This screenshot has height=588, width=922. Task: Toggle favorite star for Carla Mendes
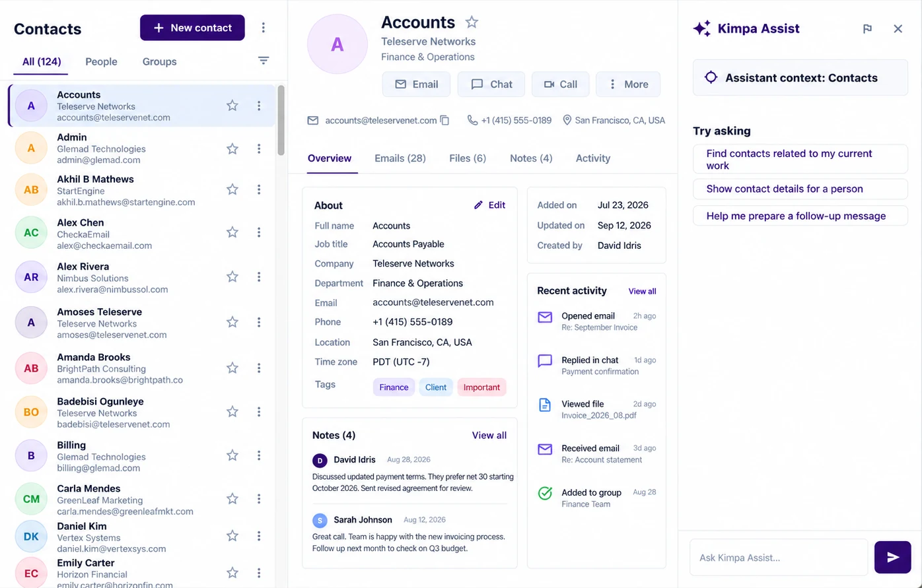pos(232,499)
